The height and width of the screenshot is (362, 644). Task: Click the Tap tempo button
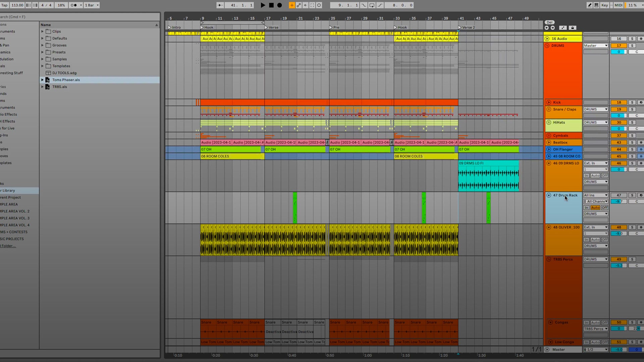4,5
